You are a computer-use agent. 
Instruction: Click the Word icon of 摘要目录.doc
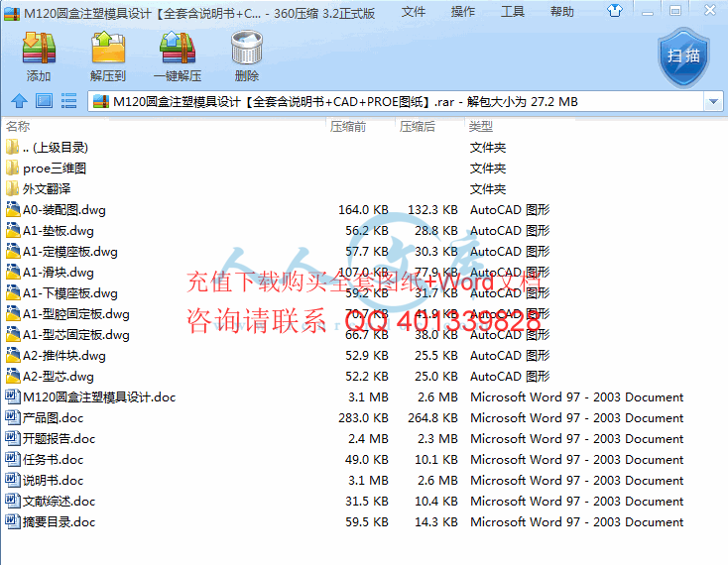[x=13, y=521]
